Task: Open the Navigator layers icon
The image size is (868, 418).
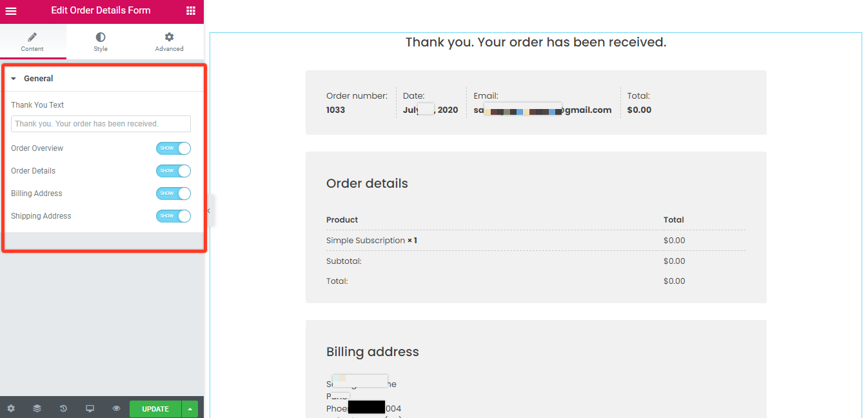Action: tap(37, 408)
